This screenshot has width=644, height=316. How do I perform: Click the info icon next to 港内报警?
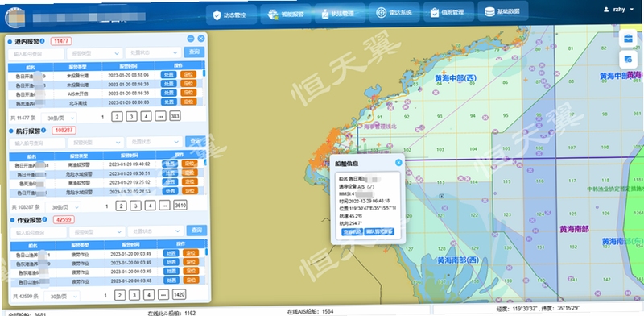point(43,41)
